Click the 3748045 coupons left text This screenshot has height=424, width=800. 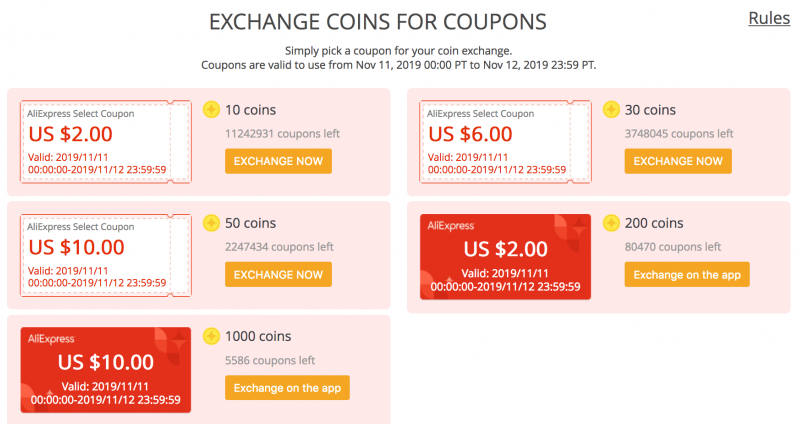[x=679, y=134]
